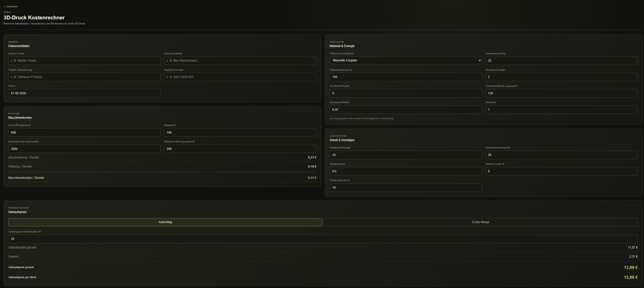Screen dimensions: 644x288
Task: Click the Projekt / Bezeichnung field
Action: coord(84,77)
